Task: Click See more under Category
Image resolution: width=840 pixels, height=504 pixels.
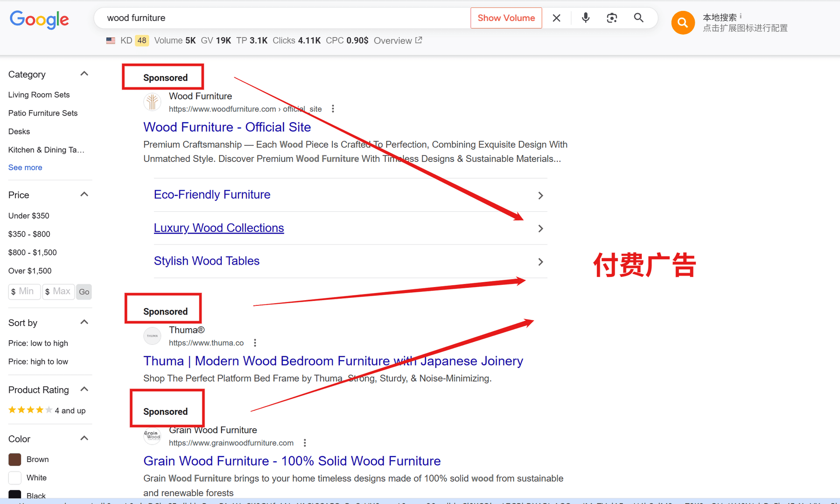Action: [x=25, y=168]
